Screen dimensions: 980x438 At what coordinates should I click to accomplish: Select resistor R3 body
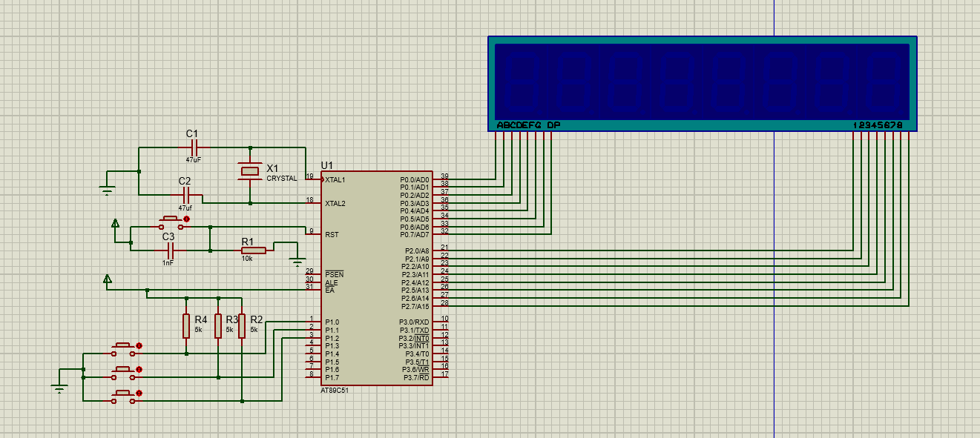click(218, 326)
